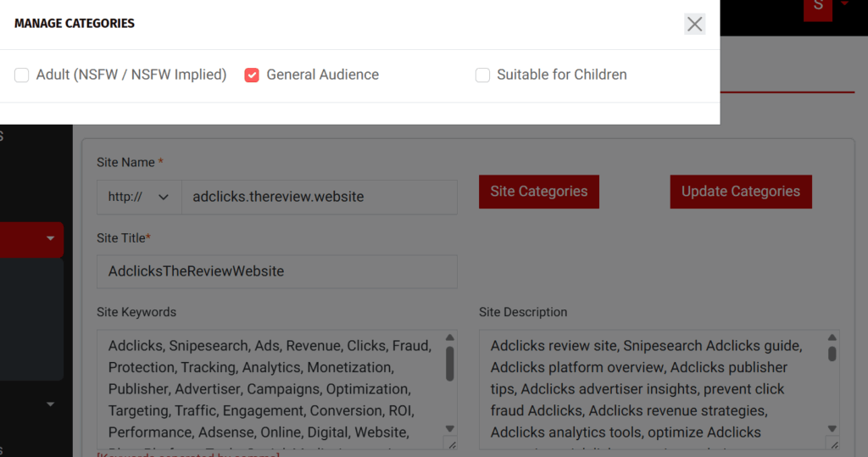Click the Site Keywords scrollbar thumb
868x457 pixels.
point(449,363)
